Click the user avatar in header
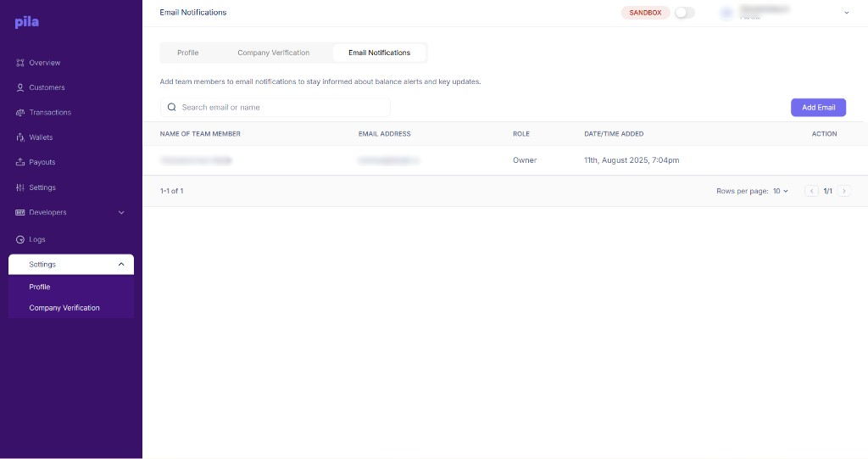Viewport: 868px width, 459px height. point(726,13)
